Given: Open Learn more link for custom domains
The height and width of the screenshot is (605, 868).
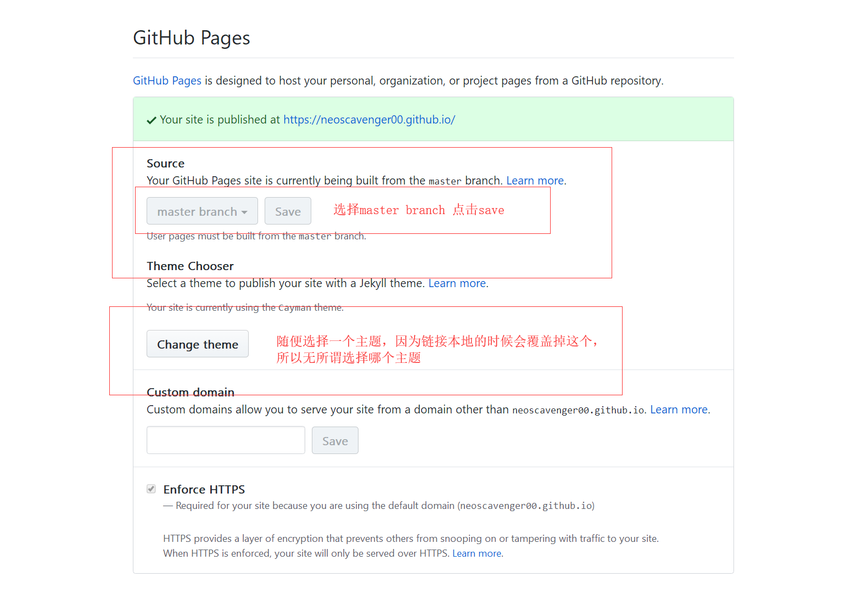Looking at the screenshot, I should coord(679,410).
